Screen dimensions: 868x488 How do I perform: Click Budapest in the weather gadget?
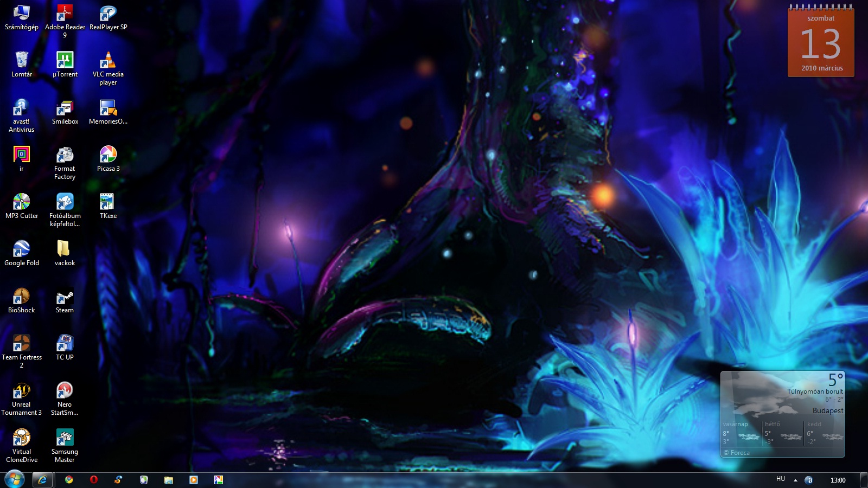(x=828, y=411)
